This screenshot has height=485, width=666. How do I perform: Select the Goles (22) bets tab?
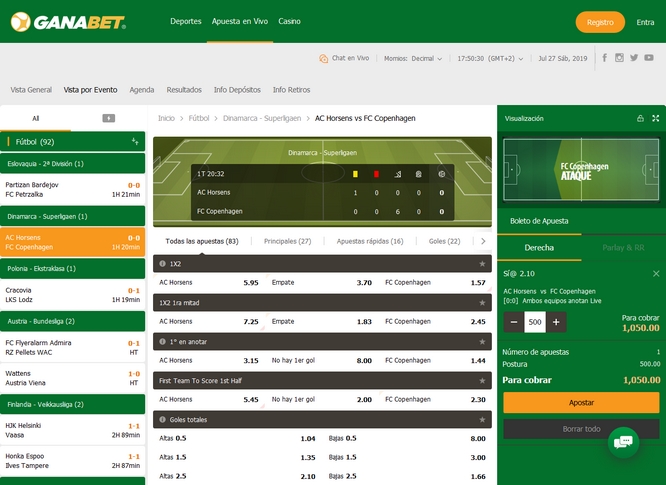tap(444, 241)
